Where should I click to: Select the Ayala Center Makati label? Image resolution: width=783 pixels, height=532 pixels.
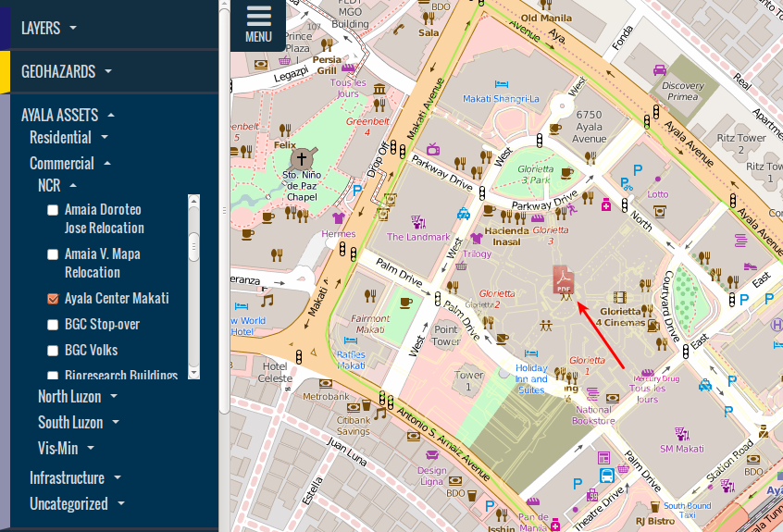pyautogui.click(x=117, y=299)
